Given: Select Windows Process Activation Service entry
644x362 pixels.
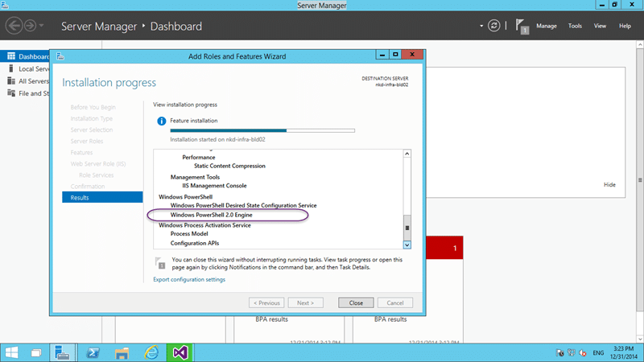Looking at the screenshot, I should pyautogui.click(x=204, y=225).
